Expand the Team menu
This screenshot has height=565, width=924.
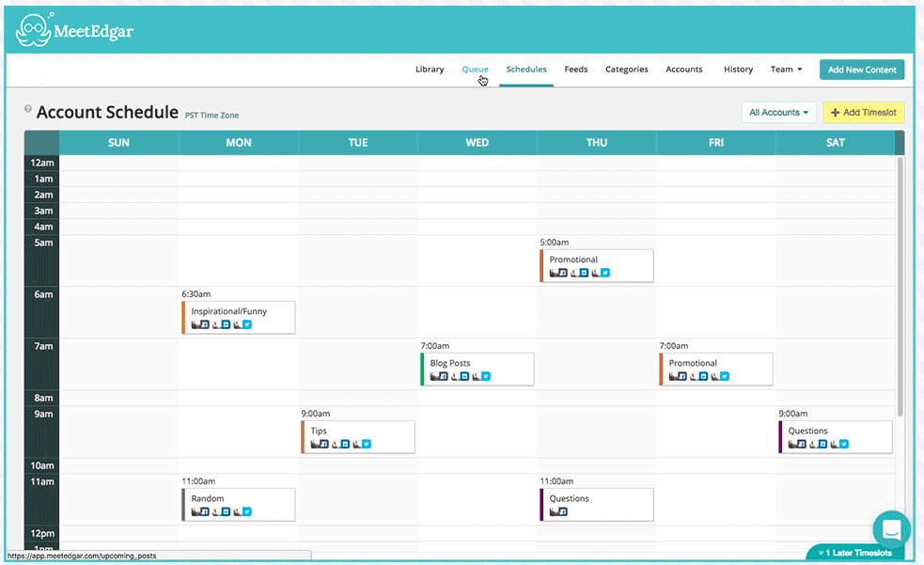point(786,70)
